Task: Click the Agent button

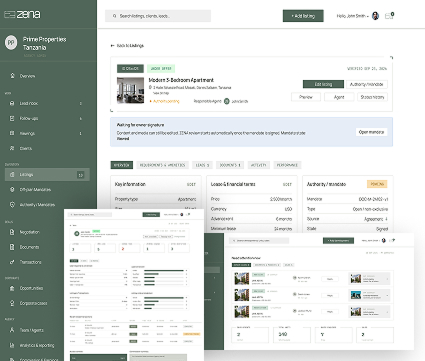Action: pos(339,97)
